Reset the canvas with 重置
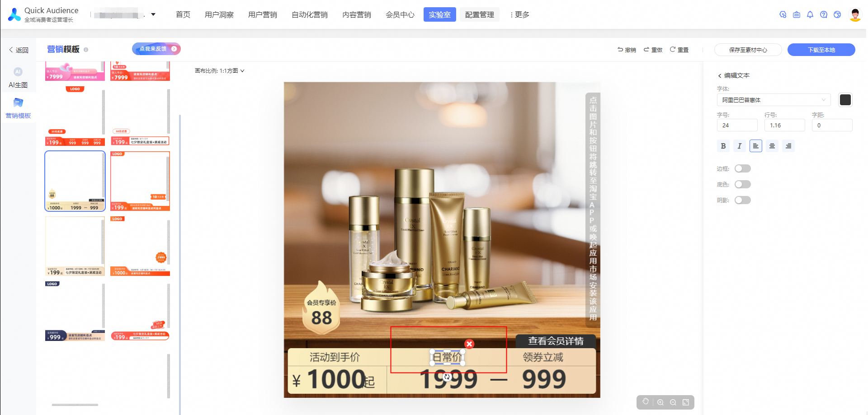Screen dimensions: 868x415 tap(679, 50)
